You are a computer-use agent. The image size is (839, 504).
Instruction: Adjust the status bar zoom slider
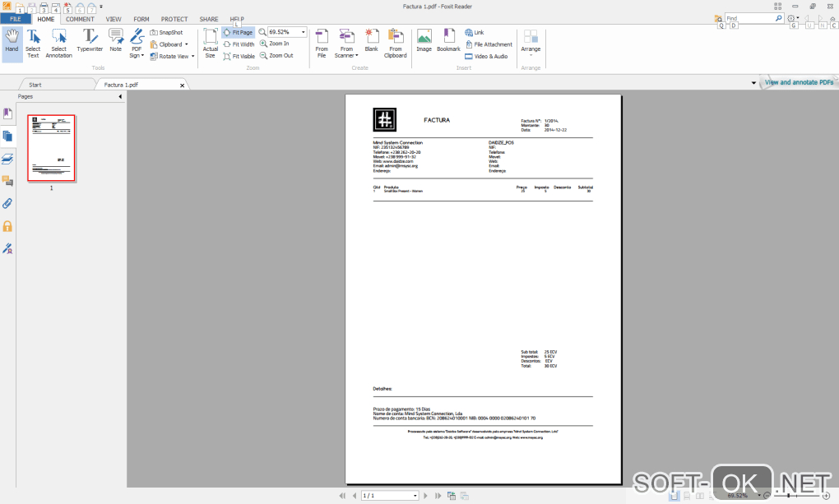click(x=788, y=496)
